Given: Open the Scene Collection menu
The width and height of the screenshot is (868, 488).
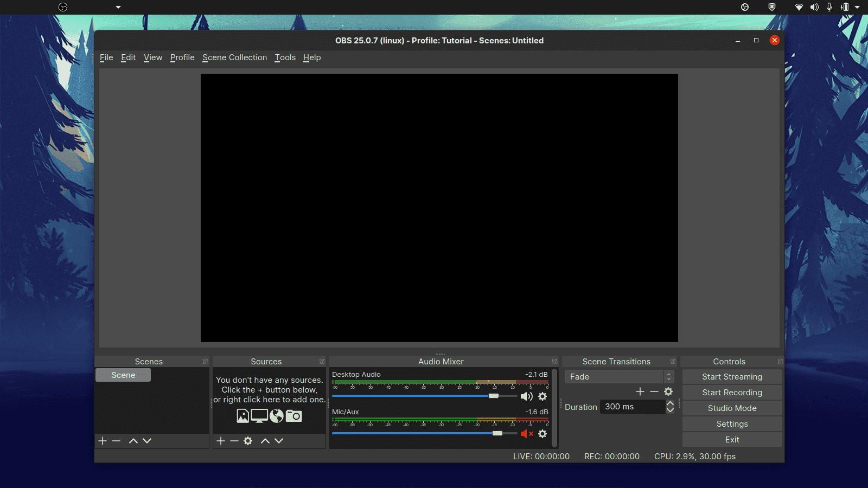Looking at the screenshot, I should pyautogui.click(x=234, y=57).
